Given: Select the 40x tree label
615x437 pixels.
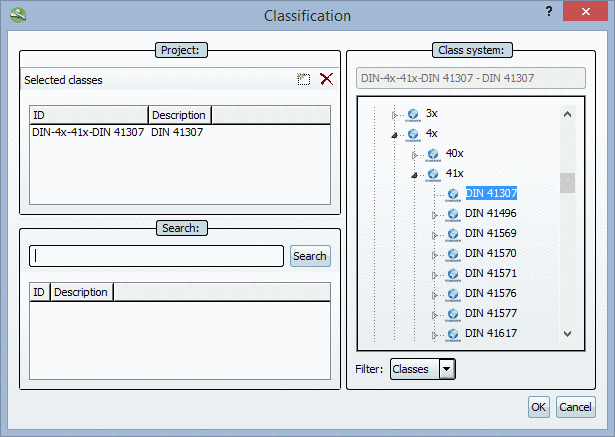Looking at the screenshot, I should click(455, 153).
